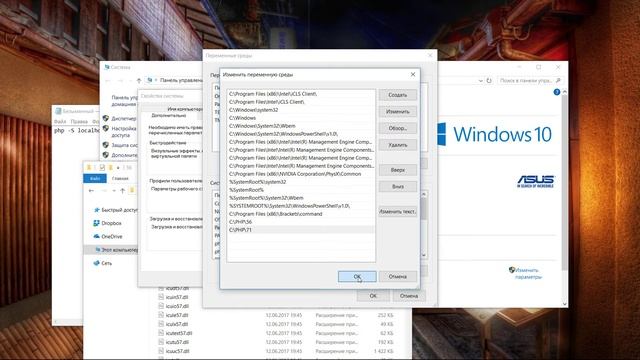Select the %SystemRoot%\system32 entry

click(301, 182)
